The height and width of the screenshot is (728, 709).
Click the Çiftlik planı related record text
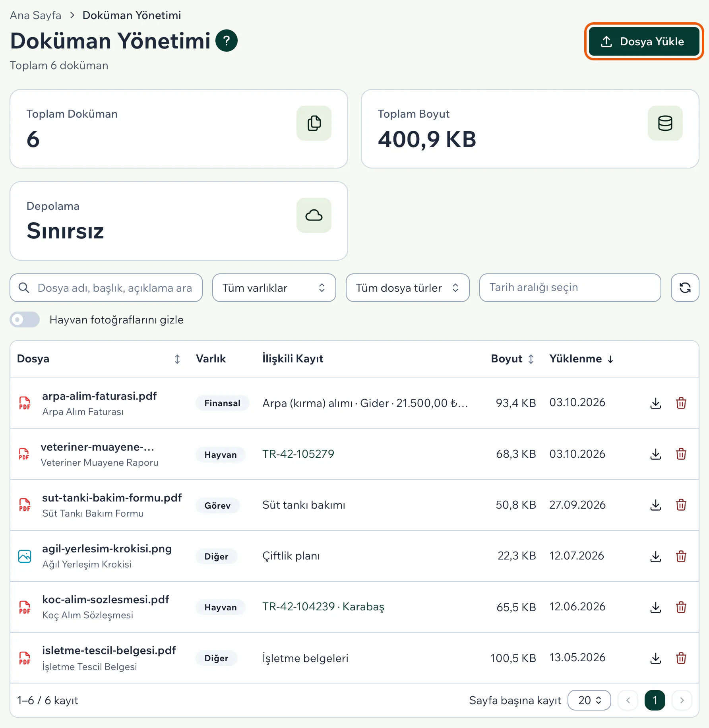(291, 556)
